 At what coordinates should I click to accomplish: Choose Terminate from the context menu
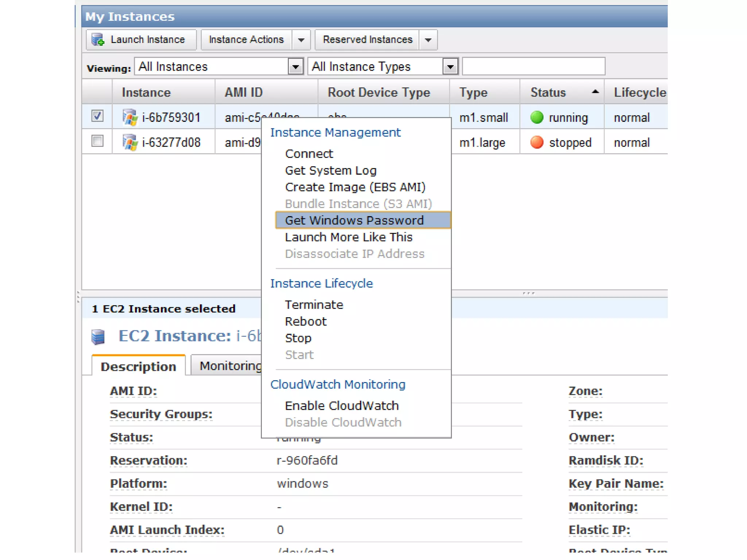pos(314,304)
